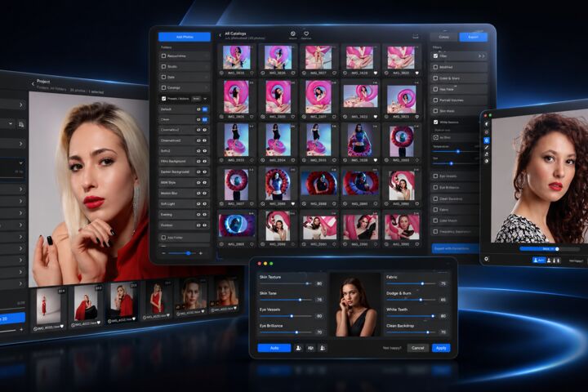Go back using the All Catalogs chevron
The height and width of the screenshot is (392, 588).
click(x=220, y=36)
